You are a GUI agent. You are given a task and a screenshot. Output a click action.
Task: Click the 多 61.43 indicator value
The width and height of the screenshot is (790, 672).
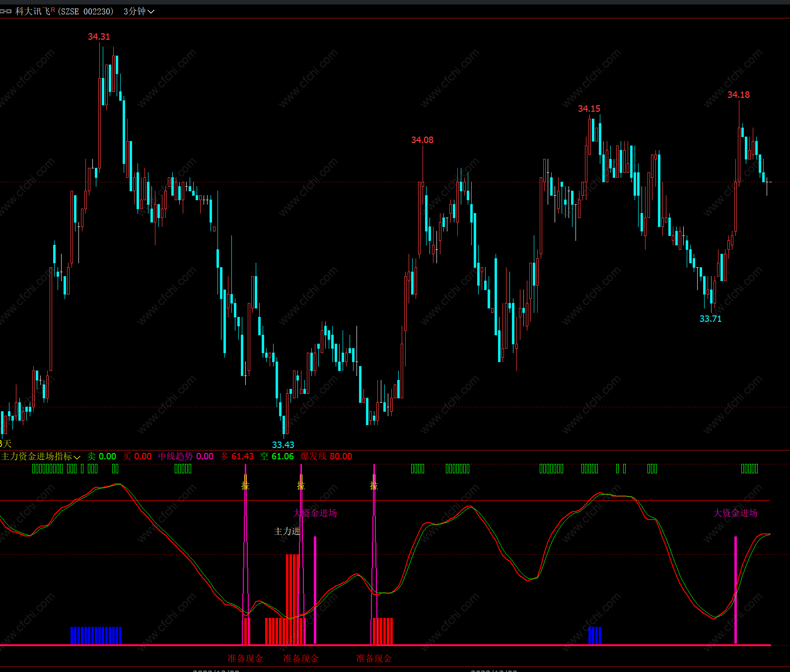237,456
